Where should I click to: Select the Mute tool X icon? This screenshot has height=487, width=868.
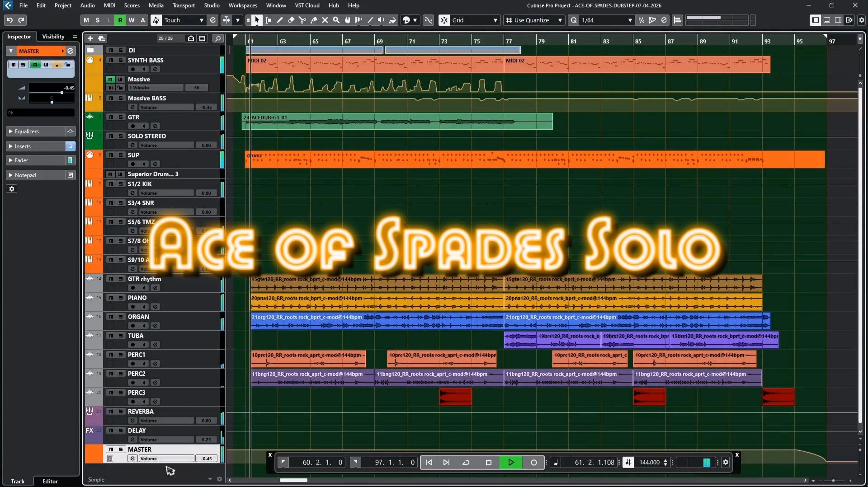325,20
